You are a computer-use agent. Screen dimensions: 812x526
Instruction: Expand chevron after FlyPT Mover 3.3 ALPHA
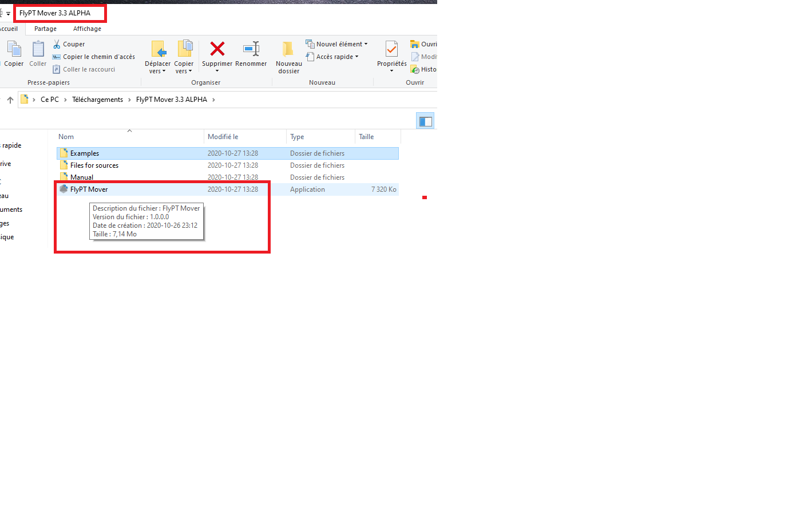point(213,100)
